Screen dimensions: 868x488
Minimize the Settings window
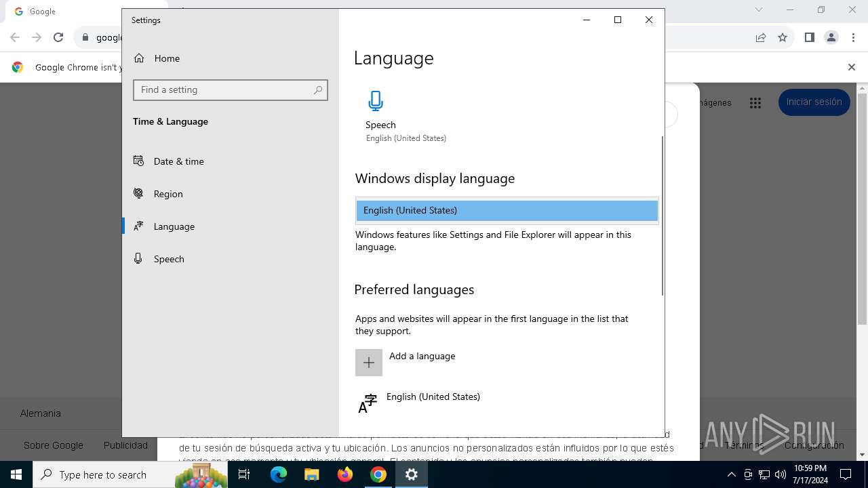[587, 20]
